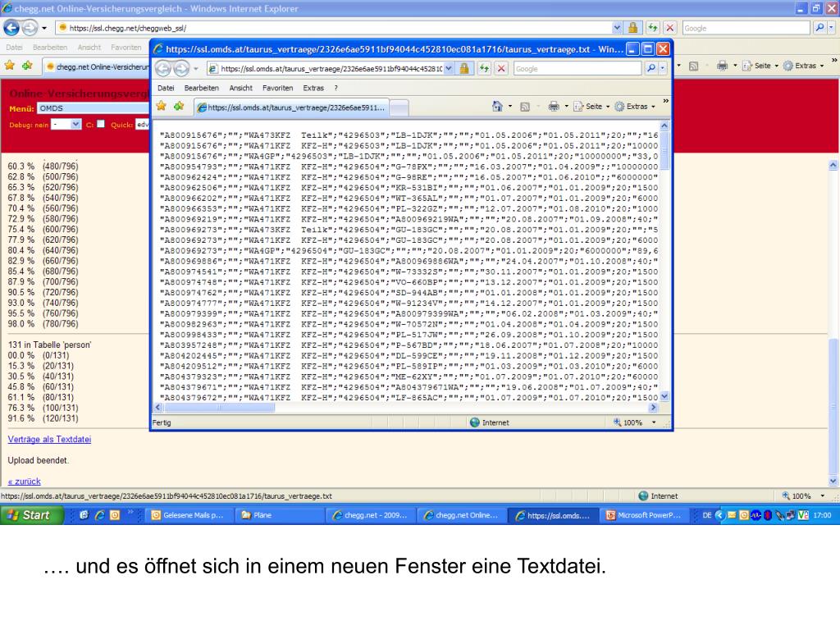Click the « zurück link
The image size is (840, 630).
point(24,481)
